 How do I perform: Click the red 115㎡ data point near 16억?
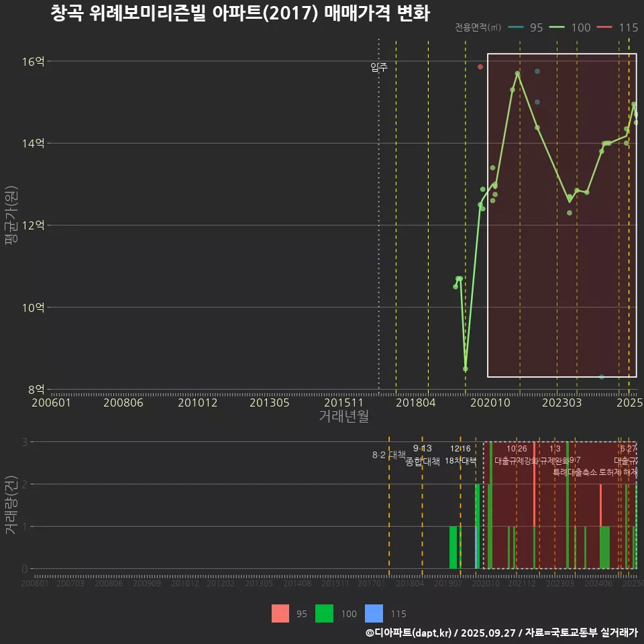[480, 67]
